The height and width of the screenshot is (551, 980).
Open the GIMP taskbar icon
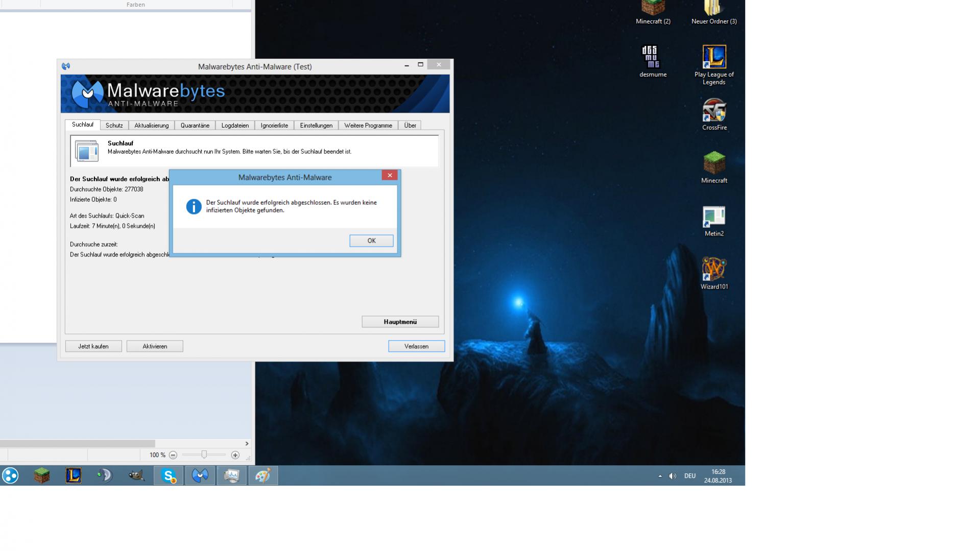[x=136, y=475]
